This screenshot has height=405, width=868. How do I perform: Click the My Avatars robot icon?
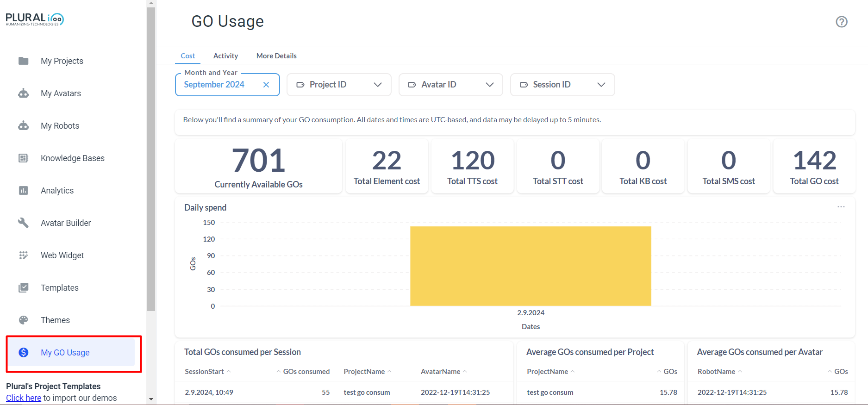point(24,93)
